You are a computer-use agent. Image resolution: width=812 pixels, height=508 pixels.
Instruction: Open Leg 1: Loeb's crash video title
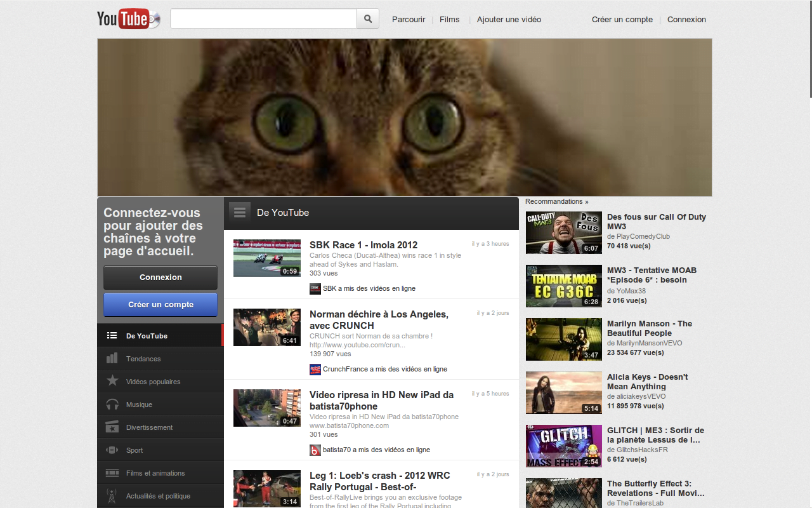tap(380, 481)
